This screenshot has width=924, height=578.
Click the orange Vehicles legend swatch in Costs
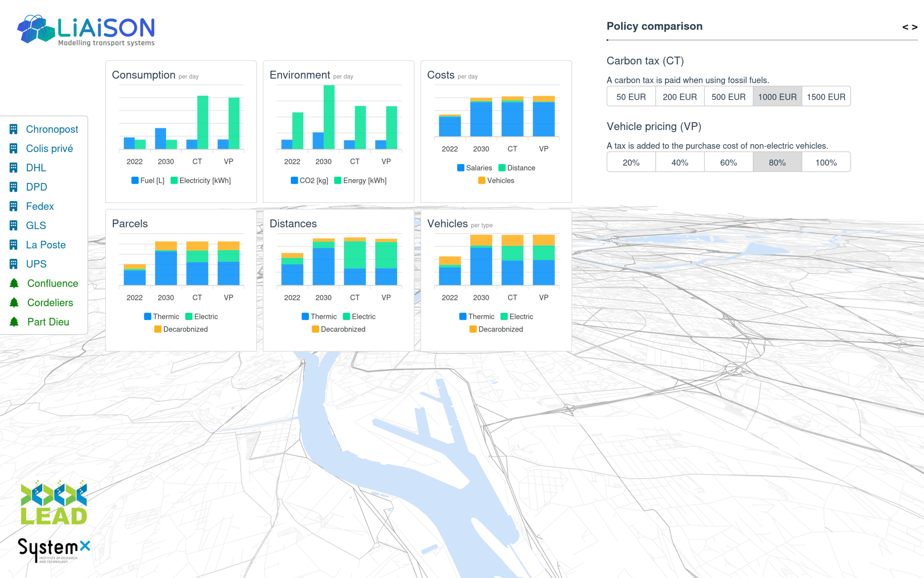click(482, 181)
